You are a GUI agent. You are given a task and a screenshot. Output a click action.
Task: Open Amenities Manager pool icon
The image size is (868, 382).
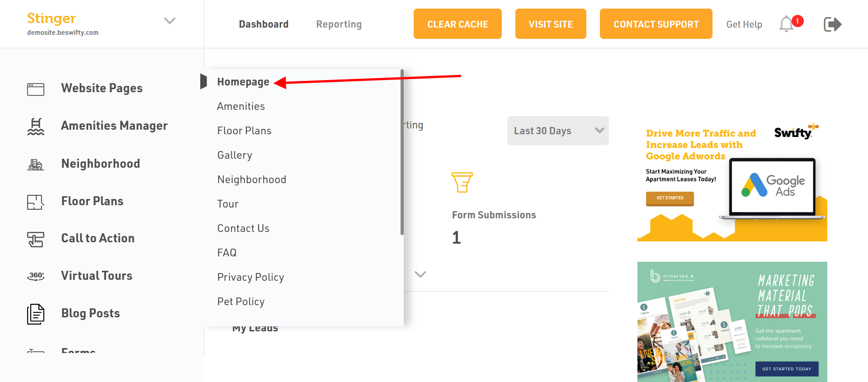[x=36, y=127]
